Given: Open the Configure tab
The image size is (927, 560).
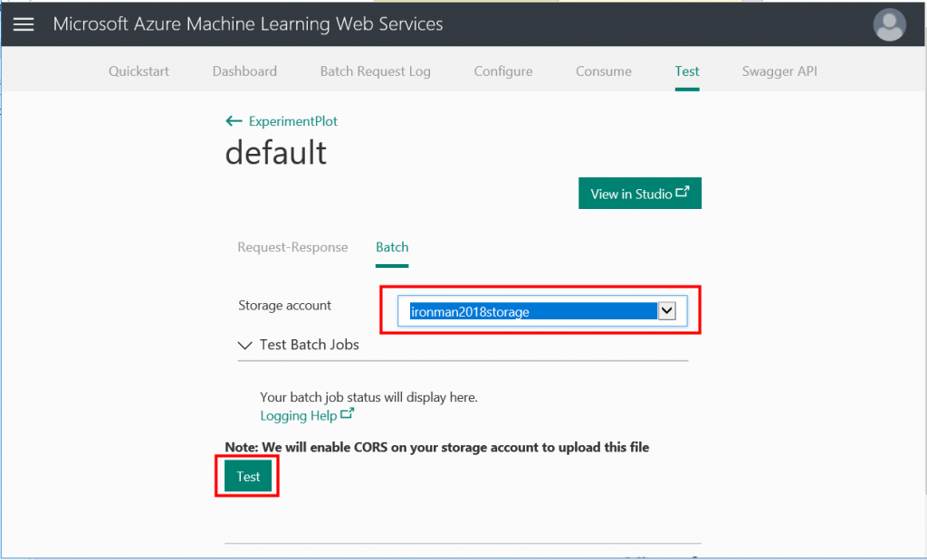Looking at the screenshot, I should click(x=503, y=71).
